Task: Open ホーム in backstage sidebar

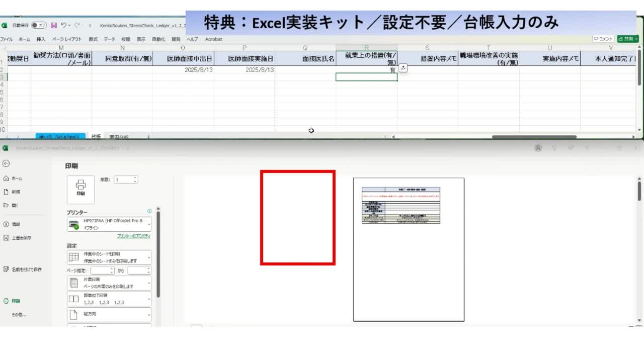Action: 13,178
